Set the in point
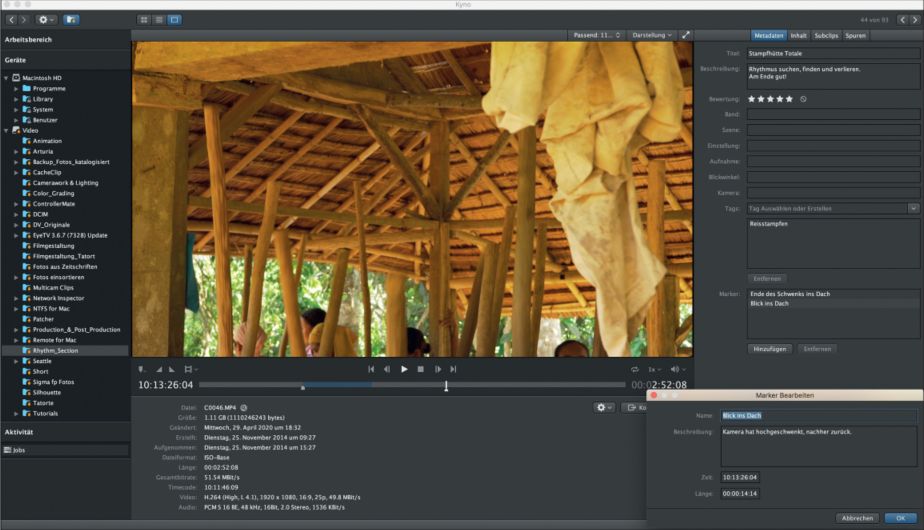 click(159, 370)
